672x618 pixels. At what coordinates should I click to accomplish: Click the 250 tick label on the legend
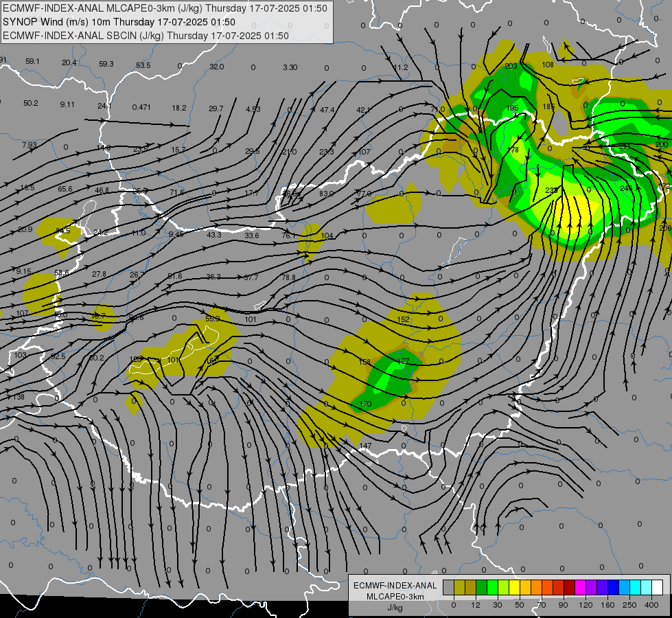(x=629, y=605)
